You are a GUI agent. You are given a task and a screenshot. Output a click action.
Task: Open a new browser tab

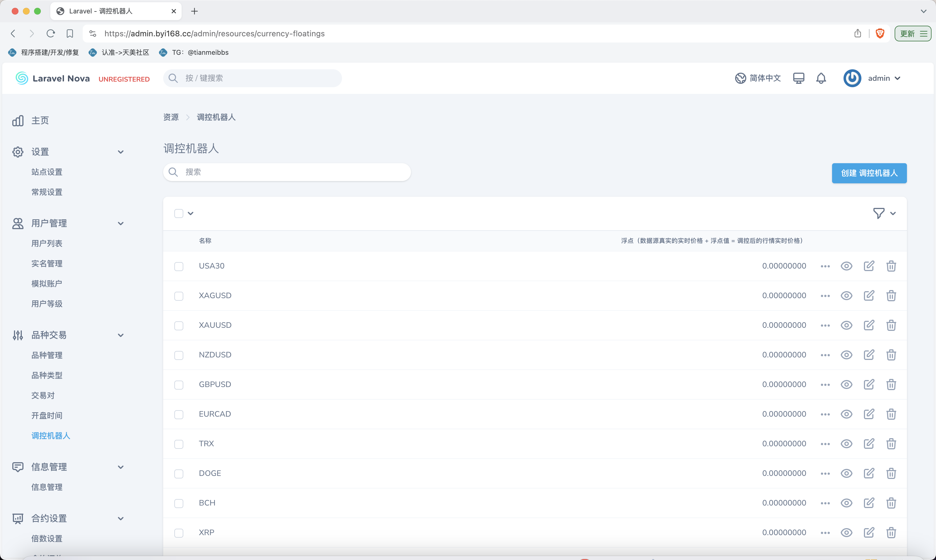(x=194, y=11)
